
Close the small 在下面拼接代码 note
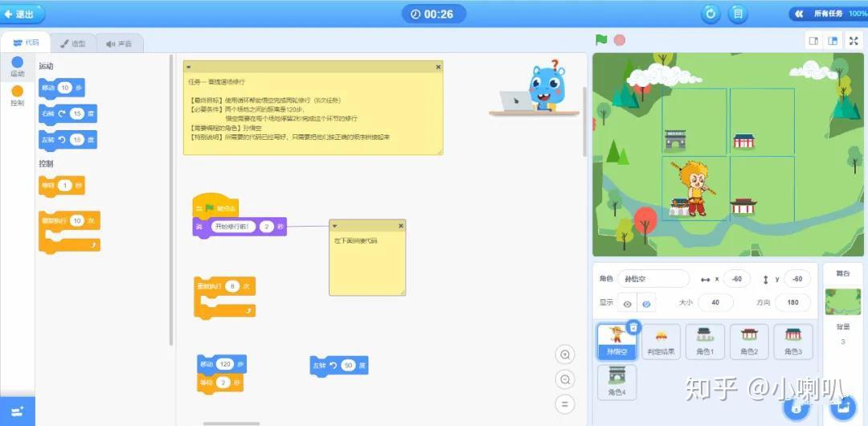pyautogui.click(x=401, y=226)
